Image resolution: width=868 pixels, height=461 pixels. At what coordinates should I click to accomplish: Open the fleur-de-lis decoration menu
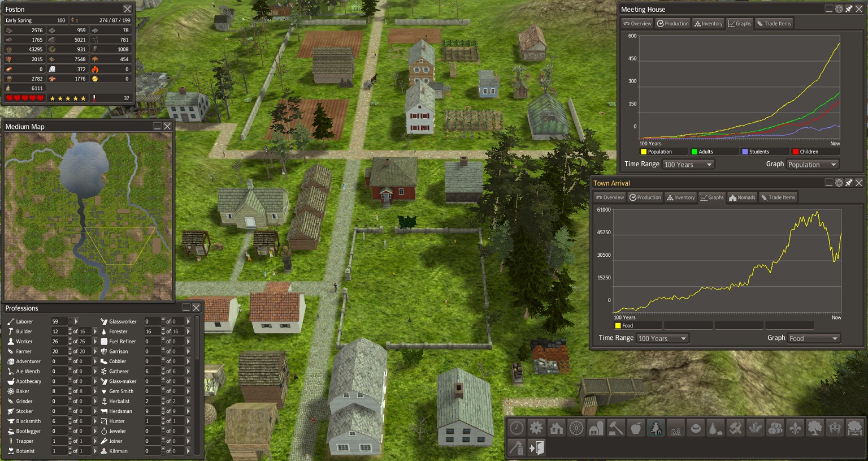795,428
